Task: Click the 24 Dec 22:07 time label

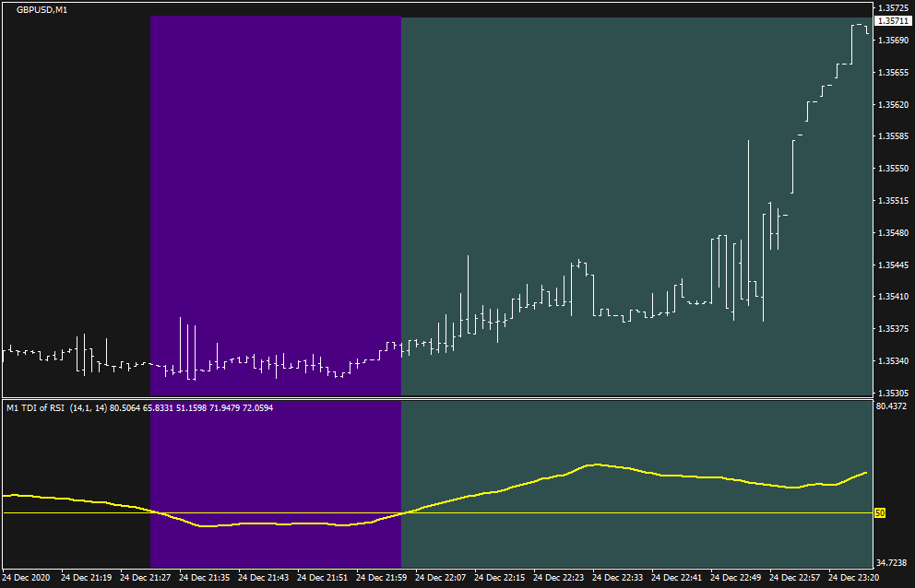Action: tap(441, 578)
